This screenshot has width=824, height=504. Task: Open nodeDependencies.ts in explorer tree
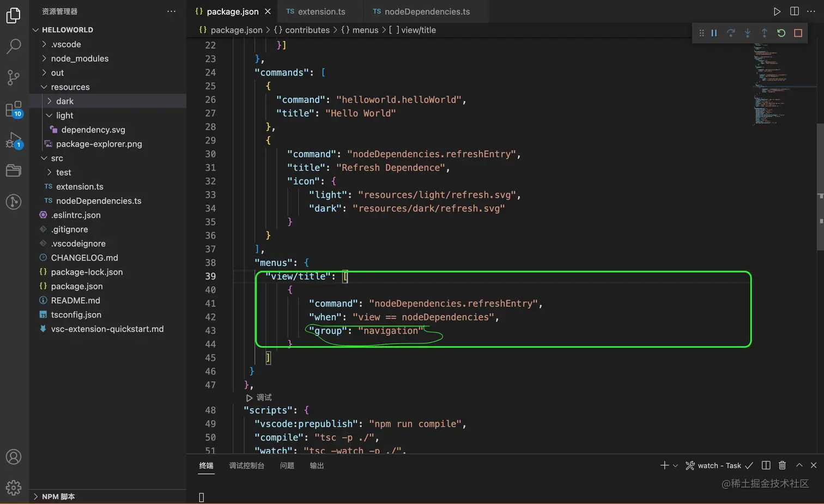coord(108,201)
